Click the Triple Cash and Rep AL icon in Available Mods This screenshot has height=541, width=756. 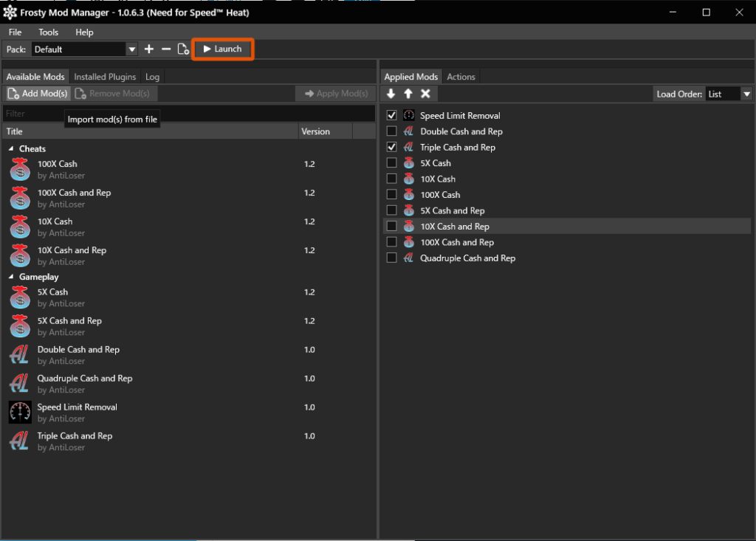pos(20,441)
